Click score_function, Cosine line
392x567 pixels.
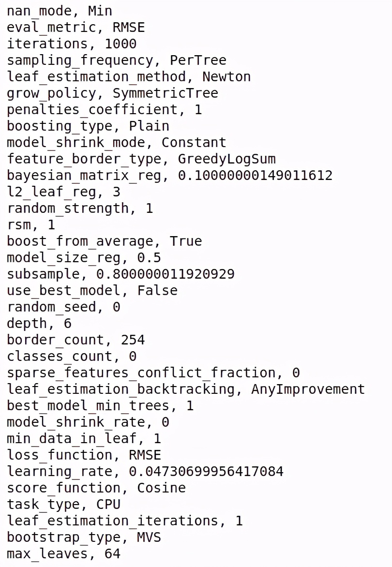(x=96, y=488)
